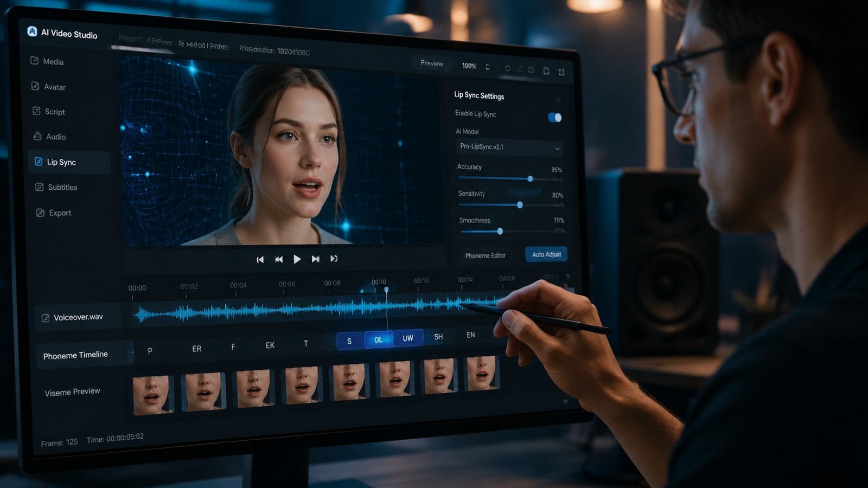
Task: Click the 80% Sensitivity value
Action: point(558,195)
